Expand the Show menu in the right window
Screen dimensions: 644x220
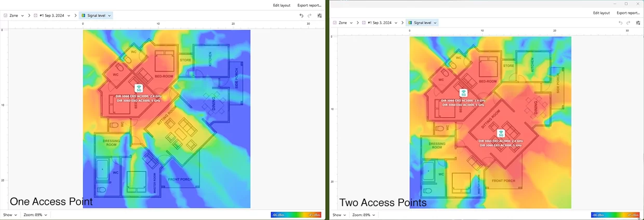pyautogui.click(x=338, y=214)
